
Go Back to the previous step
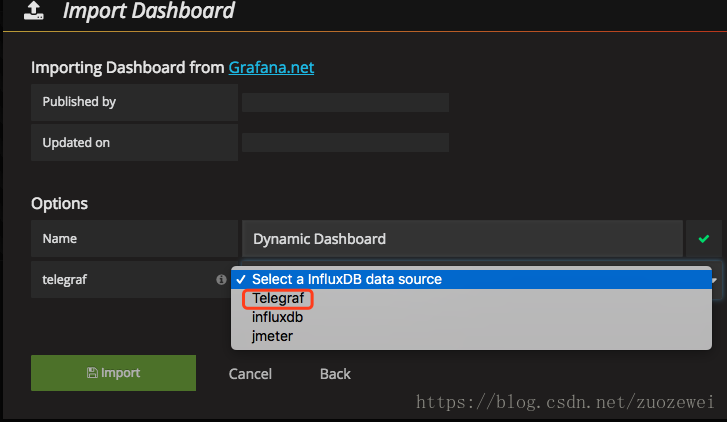[x=335, y=374]
